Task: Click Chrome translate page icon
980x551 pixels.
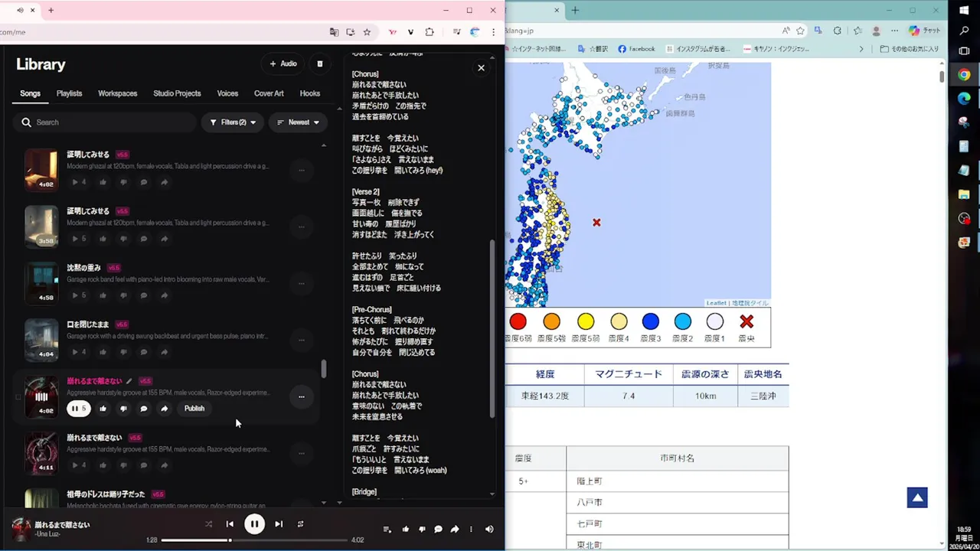Action: pos(334,32)
